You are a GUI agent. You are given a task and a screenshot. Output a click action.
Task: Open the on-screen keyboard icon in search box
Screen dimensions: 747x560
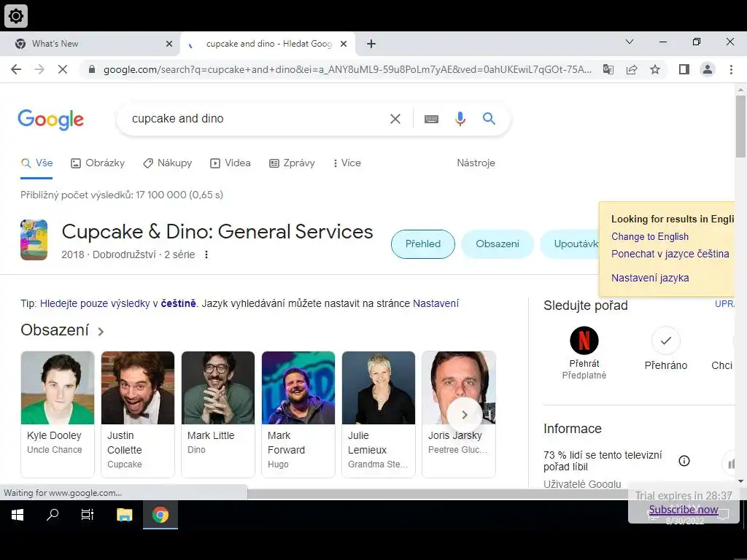431,119
